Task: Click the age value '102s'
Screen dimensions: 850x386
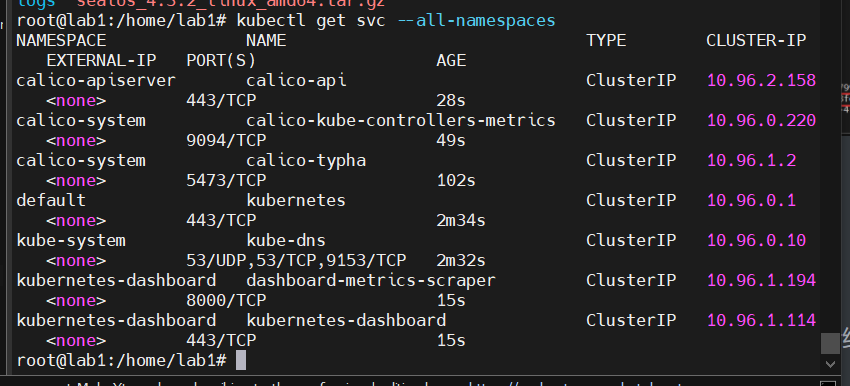Action: click(456, 181)
